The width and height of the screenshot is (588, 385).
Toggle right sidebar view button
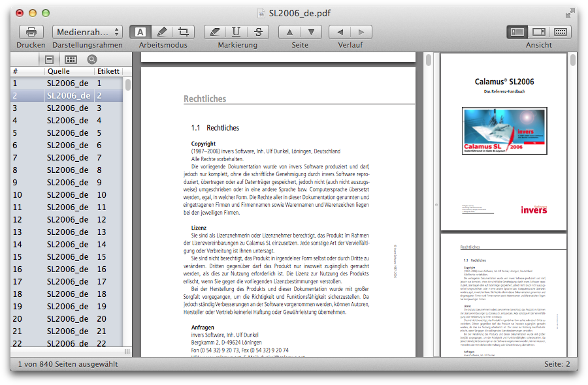[x=539, y=32]
